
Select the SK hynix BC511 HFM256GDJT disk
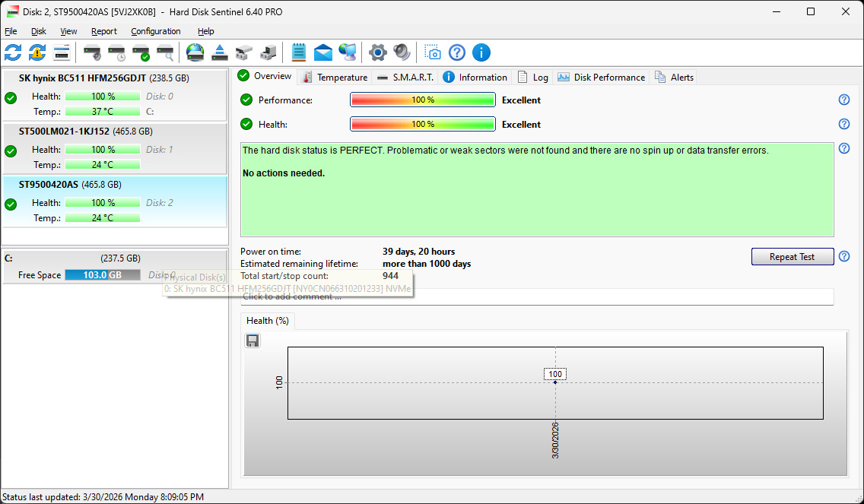coord(115,95)
